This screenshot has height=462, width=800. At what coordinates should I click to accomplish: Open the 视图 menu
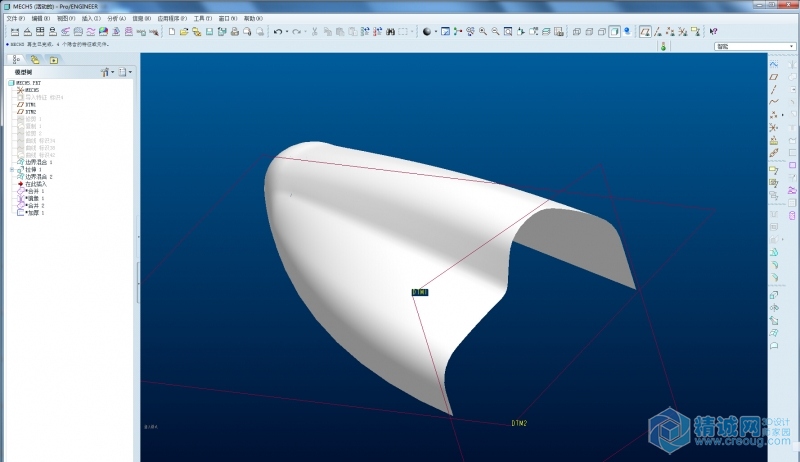[x=66, y=18]
